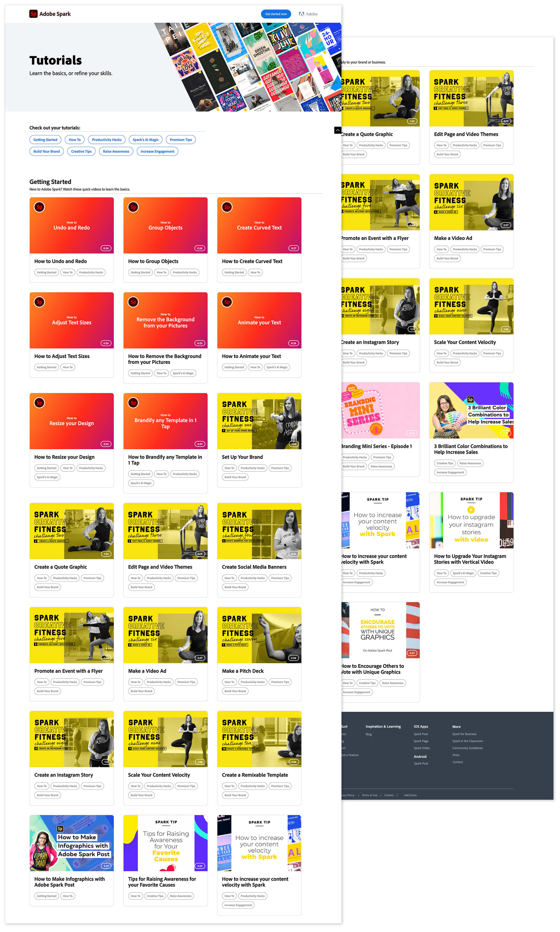Select the Getting Started filter under Check out your tutorials
Image resolution: width=560 pixels, height=932 pixels.
[45, 140]
